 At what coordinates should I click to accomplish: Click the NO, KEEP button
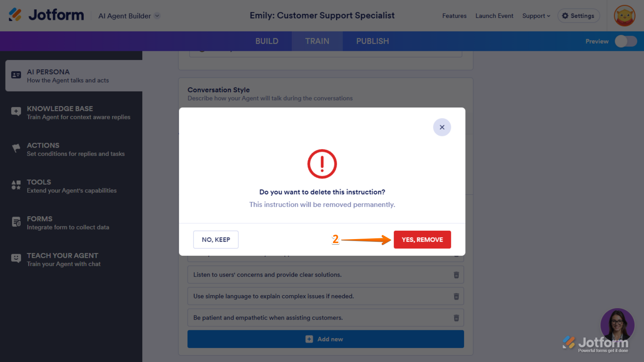tap(216, 239)
